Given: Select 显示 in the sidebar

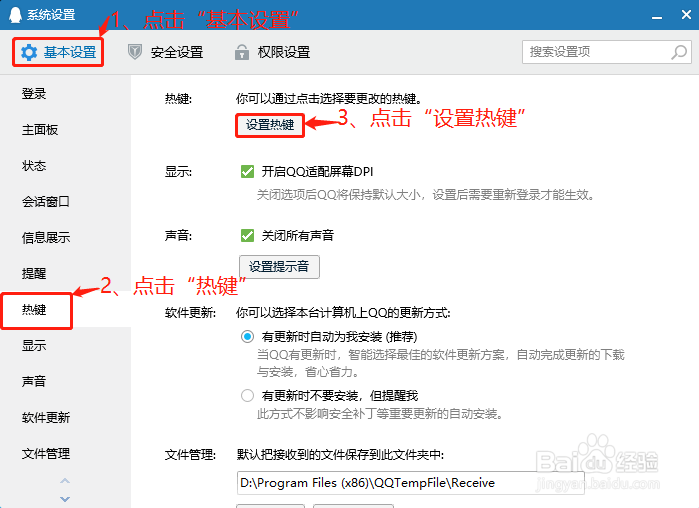Looking at the screenshot, I should point(34,345).
